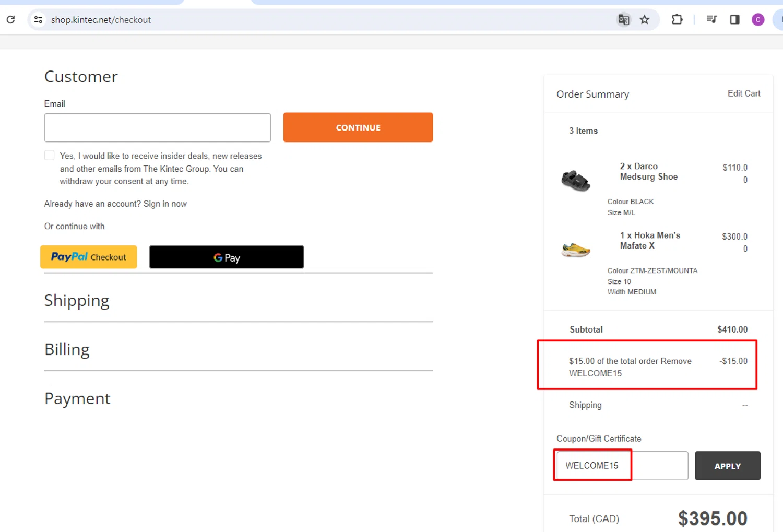The width and height of the screenshot is (783, 532).
Task: Pay with PayPal Checkout button
Action: click(x=89, y=257)
